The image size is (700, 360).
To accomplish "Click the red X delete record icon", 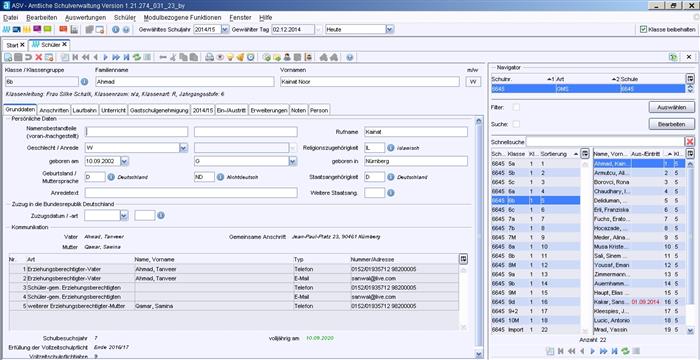I will [x=39, y=57].
